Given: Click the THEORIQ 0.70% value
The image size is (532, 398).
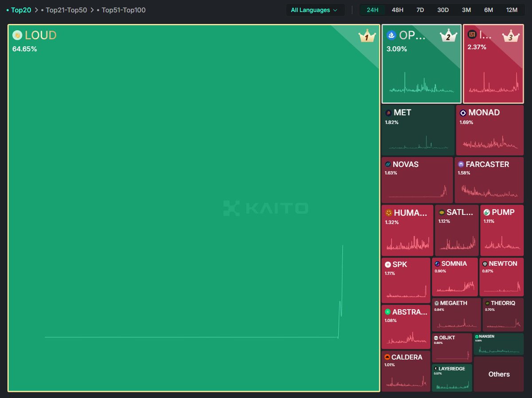Looking at the screenshot, I should (x=489, y=310).
